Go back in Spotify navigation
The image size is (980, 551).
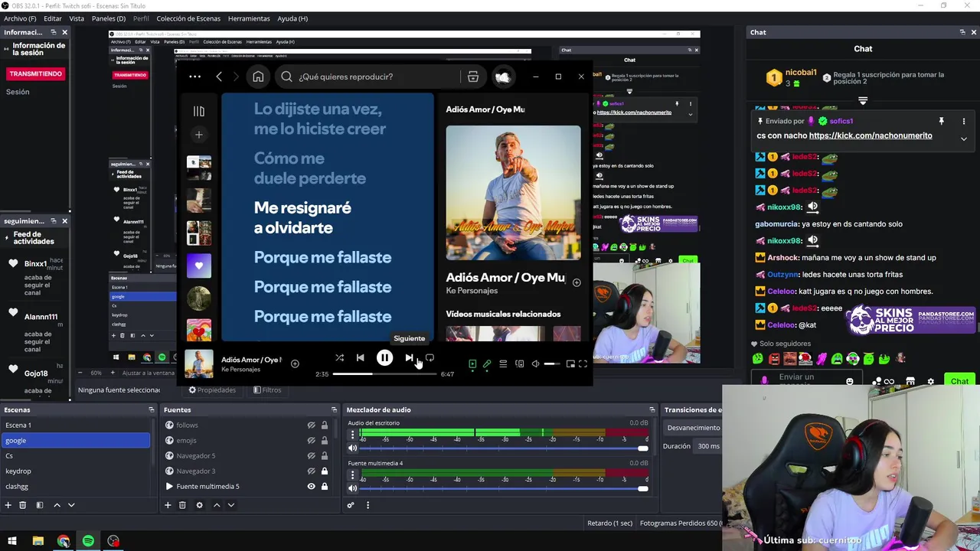coord(219,77)
